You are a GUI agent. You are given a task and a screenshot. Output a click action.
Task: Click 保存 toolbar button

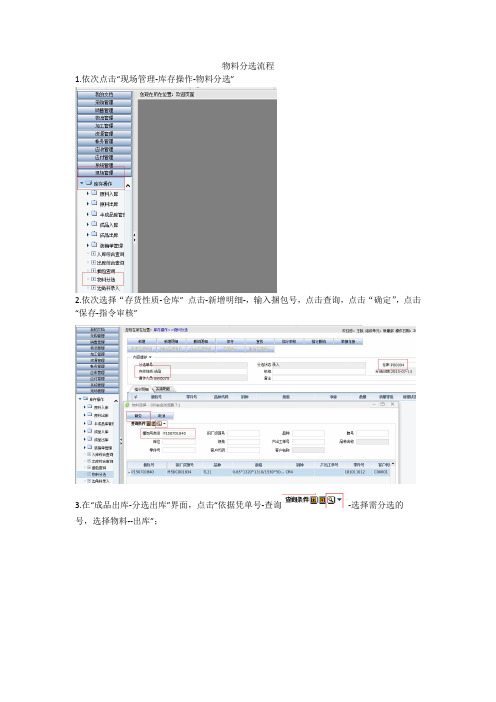230,342
